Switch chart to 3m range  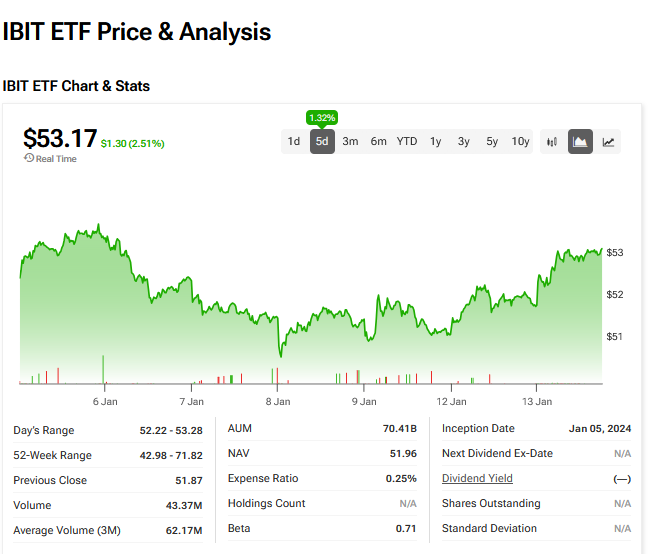click(350, 142)
